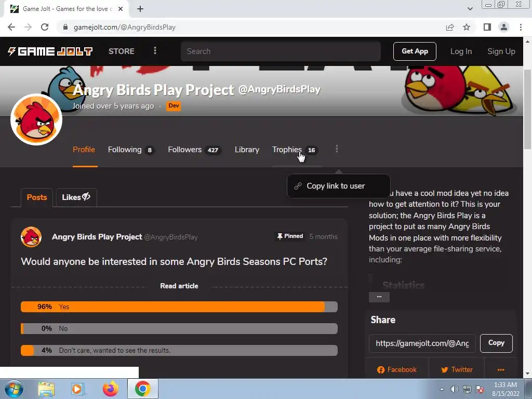This screenshot has height=399, width=532.
Task: Bookmark this page with the star icon
Action: pos(467,27)
